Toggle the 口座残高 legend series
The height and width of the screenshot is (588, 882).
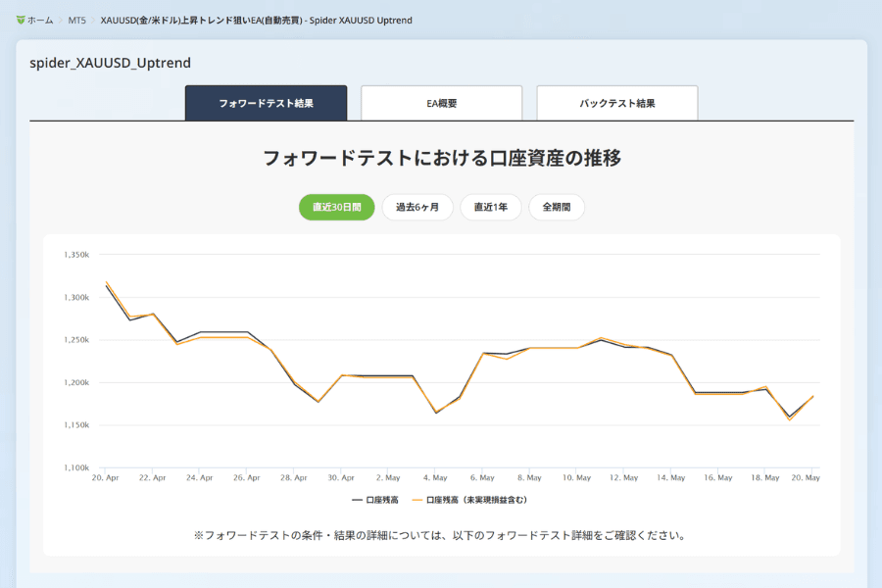point(375,500)
